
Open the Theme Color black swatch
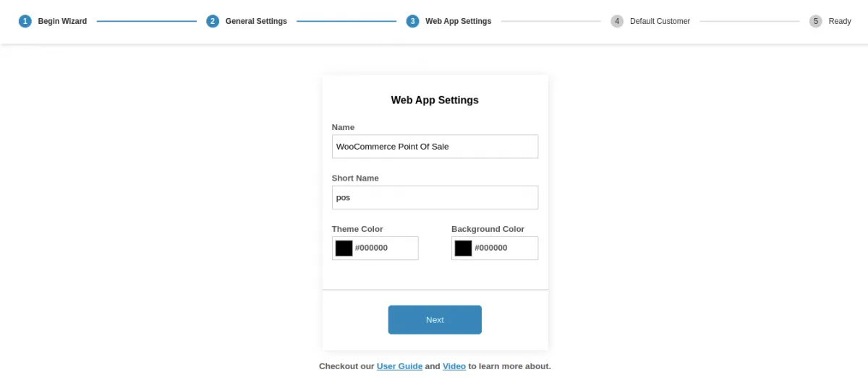[344, 248]
